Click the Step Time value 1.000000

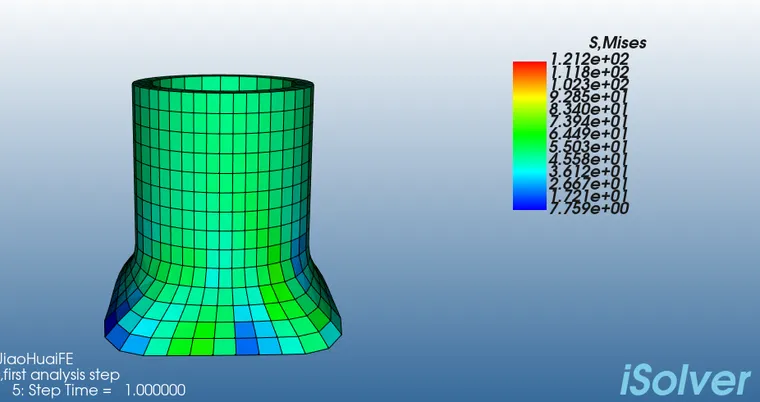[x=154, y=389]
